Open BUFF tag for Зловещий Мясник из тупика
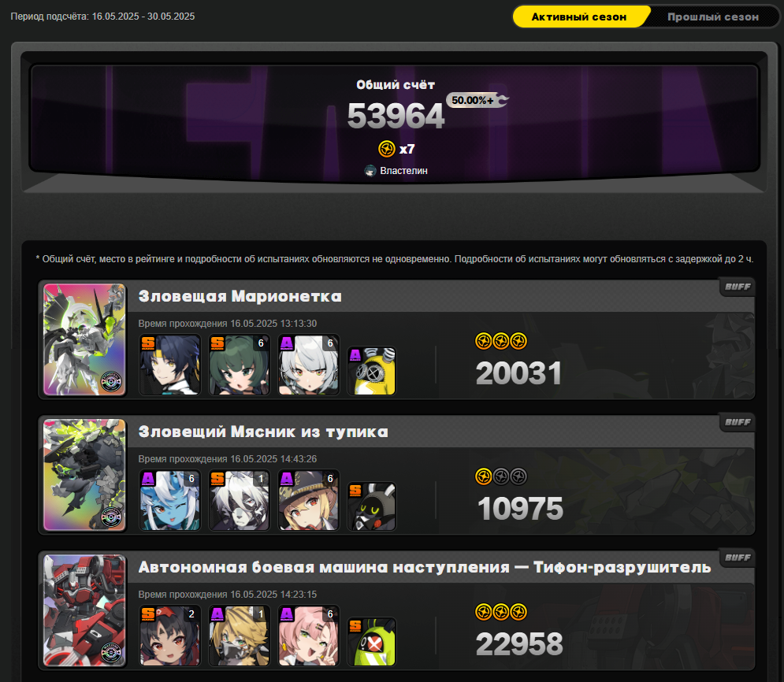The width and height of the screenshot is (784, 682). 738,421
